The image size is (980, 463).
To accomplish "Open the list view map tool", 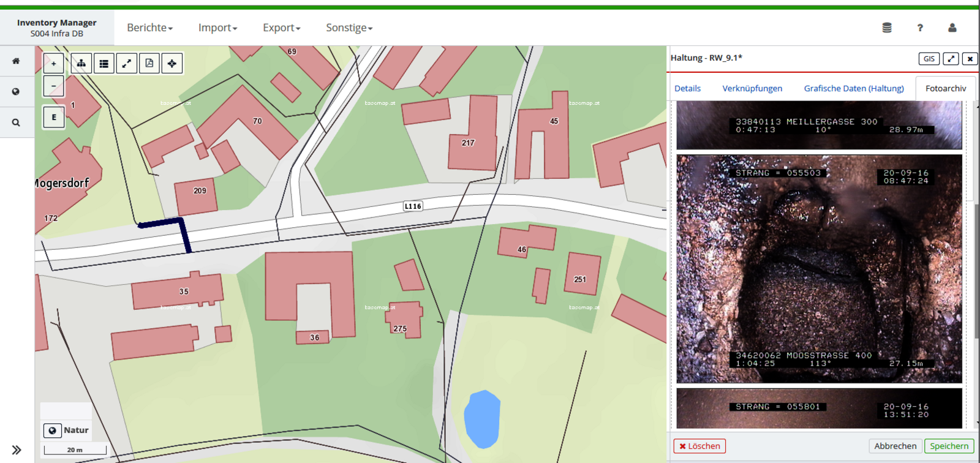I will pos(104,63).
